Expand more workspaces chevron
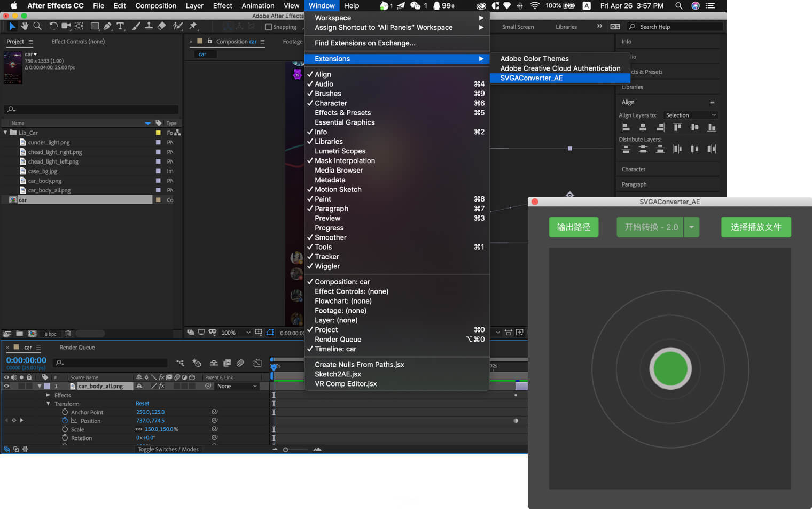Viewport: 812px width, 509px height. [x=599, y=26]
